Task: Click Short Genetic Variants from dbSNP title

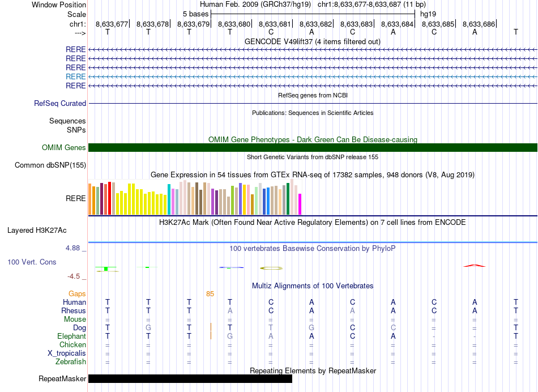Action: coord(313,157)
